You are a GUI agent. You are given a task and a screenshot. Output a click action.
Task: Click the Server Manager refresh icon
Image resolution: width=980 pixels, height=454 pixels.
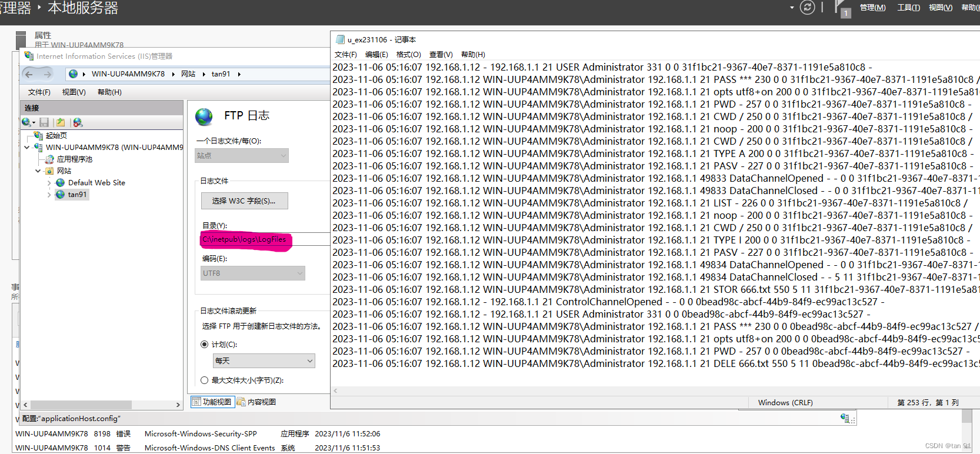(x=808, y=7)
